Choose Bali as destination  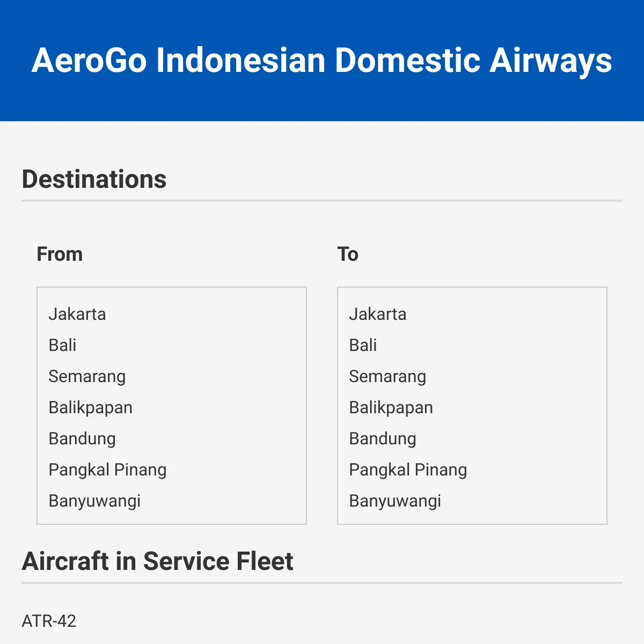[x=472, y=345]
